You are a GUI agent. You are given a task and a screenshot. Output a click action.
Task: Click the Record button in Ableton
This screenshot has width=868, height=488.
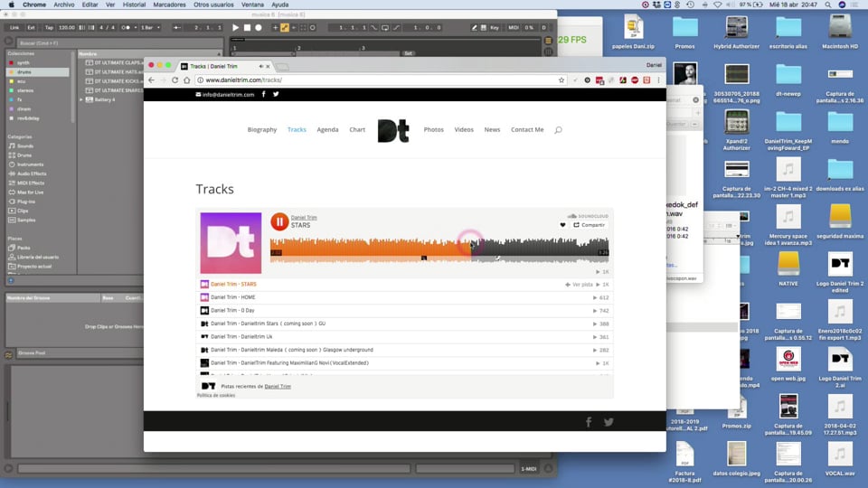pos(258,27)
